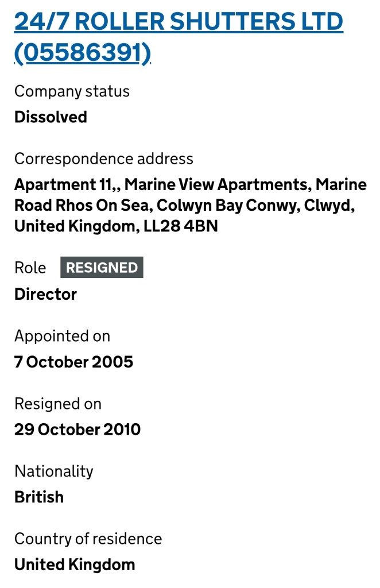Click the RESIGNED status badge

click(x=102, y=268)
